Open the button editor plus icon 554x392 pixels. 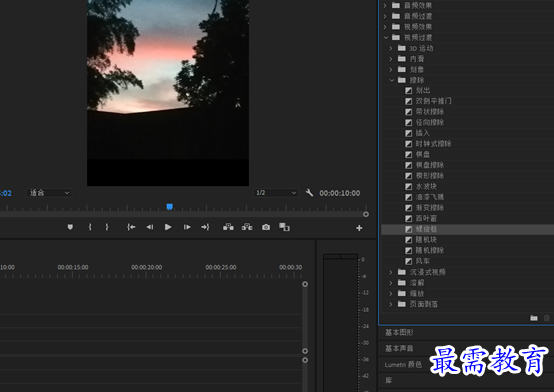pyautogui.click(x=359, y=228)
